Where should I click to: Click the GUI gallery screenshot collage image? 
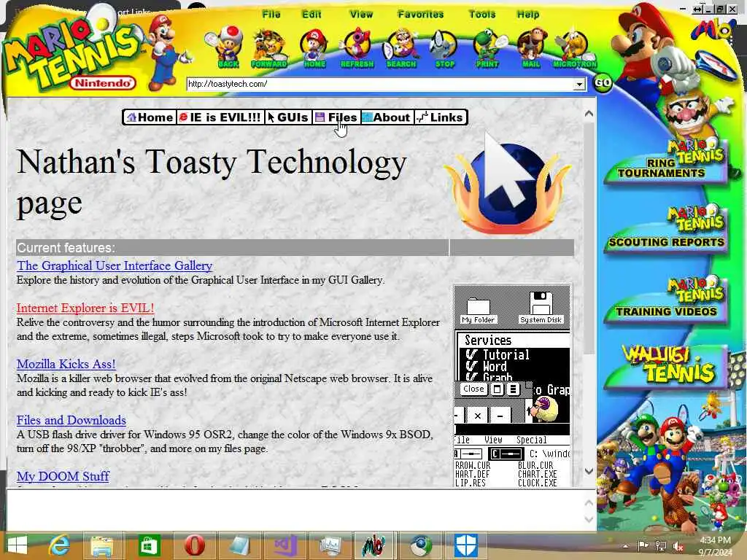[512, 386]
